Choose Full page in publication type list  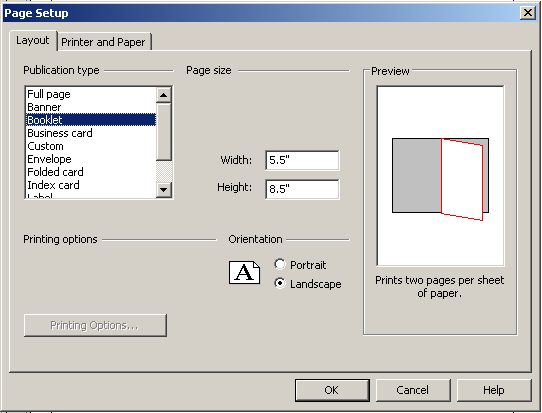click(91, 94)
